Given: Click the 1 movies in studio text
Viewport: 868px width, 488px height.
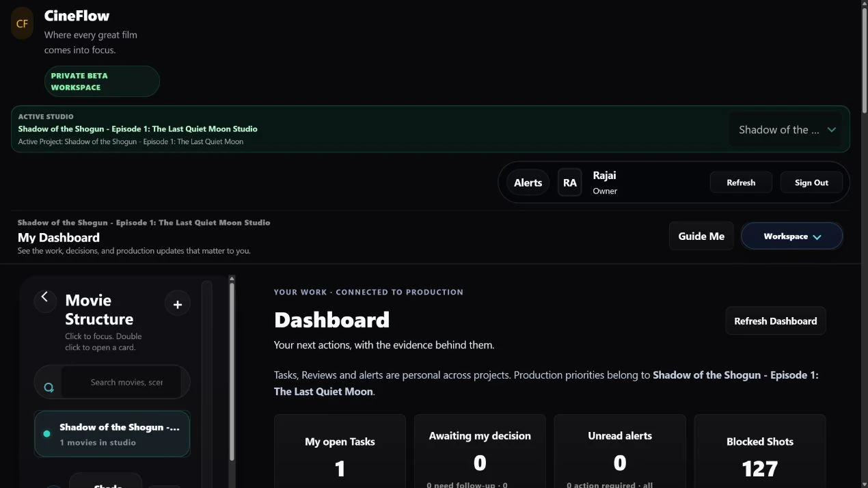Looking at the screenshot, I should 98,443.
